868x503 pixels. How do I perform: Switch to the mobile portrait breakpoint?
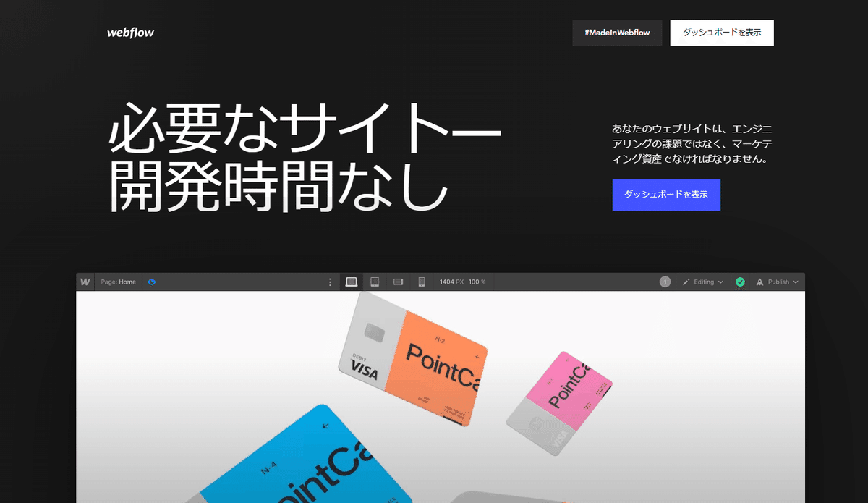pos(420,282)
